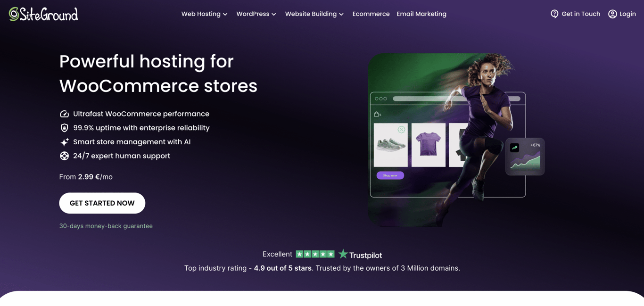The height and width of the screenshot is (306, 644).
Task: Select the shield icon beside 99.9% uptime
Action: pyautogui.click(x=64, y=128)
